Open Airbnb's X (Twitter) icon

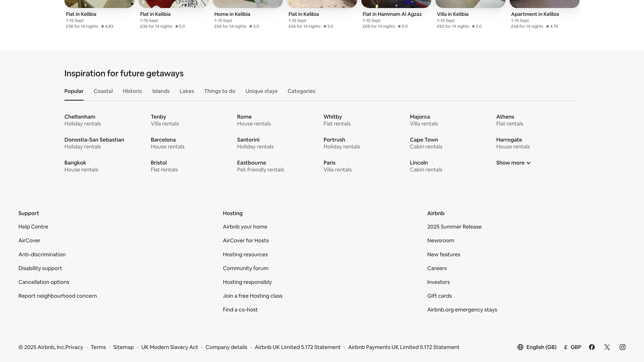pos(607,347)
